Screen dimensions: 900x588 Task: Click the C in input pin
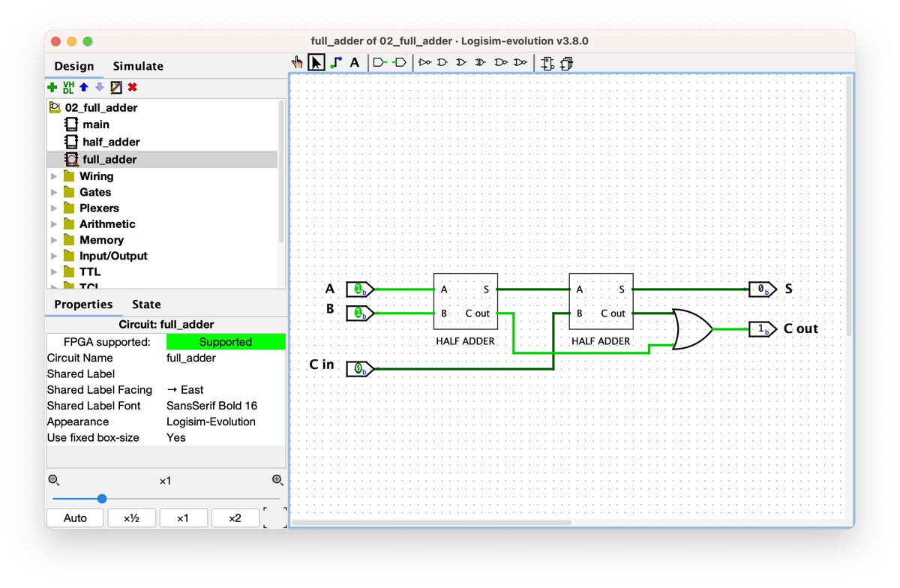[x=359, y=368]
